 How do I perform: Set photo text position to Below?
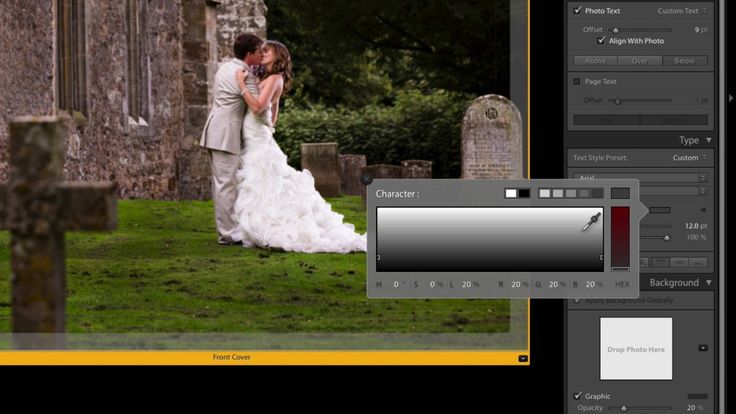click(x=685, y=61)
